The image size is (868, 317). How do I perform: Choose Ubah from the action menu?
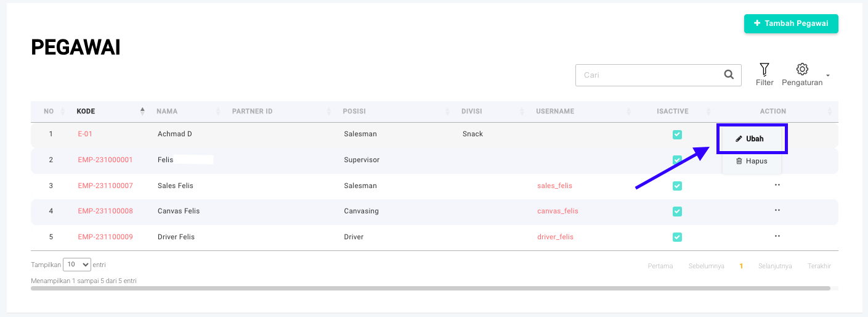752,139
